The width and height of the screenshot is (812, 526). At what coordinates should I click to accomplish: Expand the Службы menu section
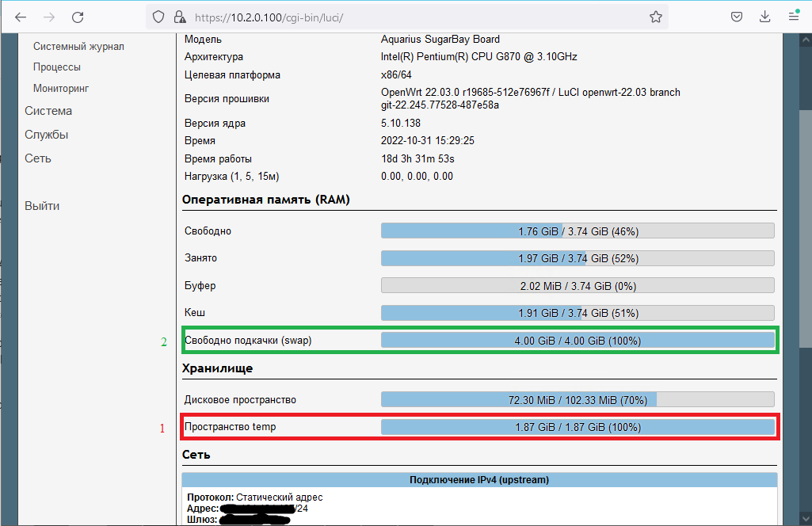[47, 135]
